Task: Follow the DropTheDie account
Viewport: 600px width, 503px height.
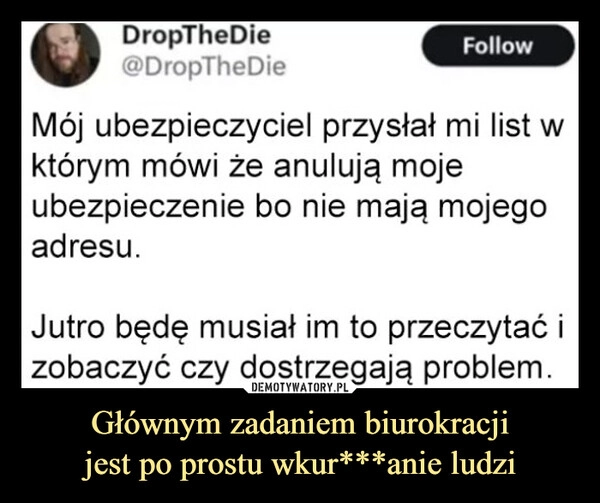Action: click(498, 46)
